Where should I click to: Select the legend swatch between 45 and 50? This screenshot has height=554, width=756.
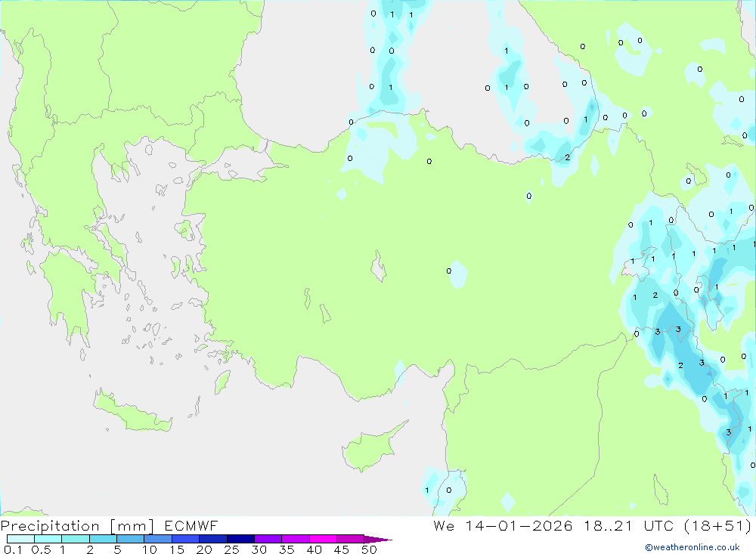coord(350,539)
